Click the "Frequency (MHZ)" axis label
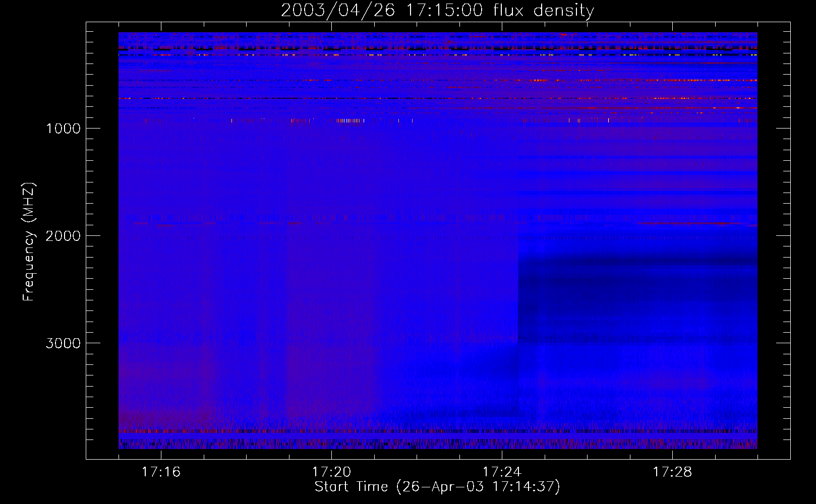The image size is (816, 504). 29,242
